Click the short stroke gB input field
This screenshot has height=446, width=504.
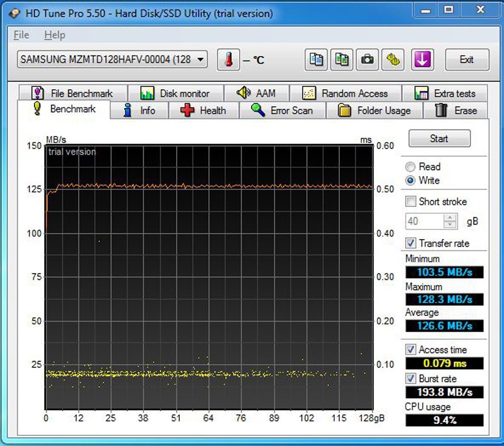pyautogui.click(x=424, y=221)
